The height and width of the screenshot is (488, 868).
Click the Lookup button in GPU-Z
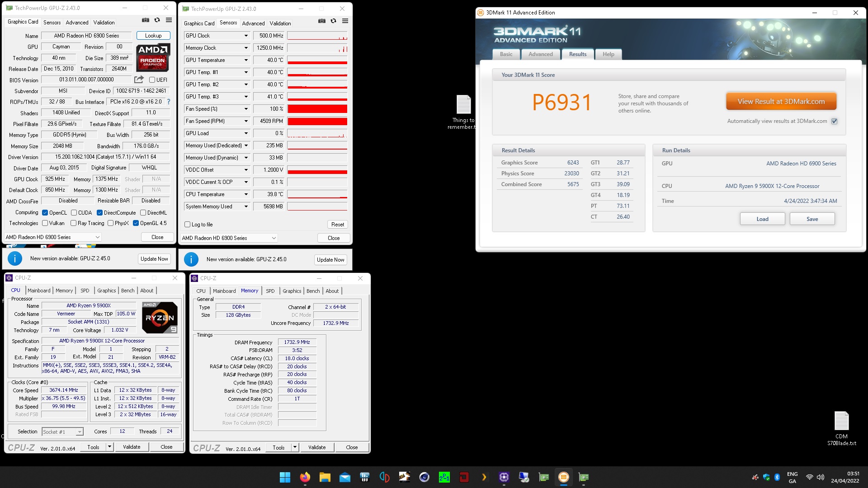(153, 36)
